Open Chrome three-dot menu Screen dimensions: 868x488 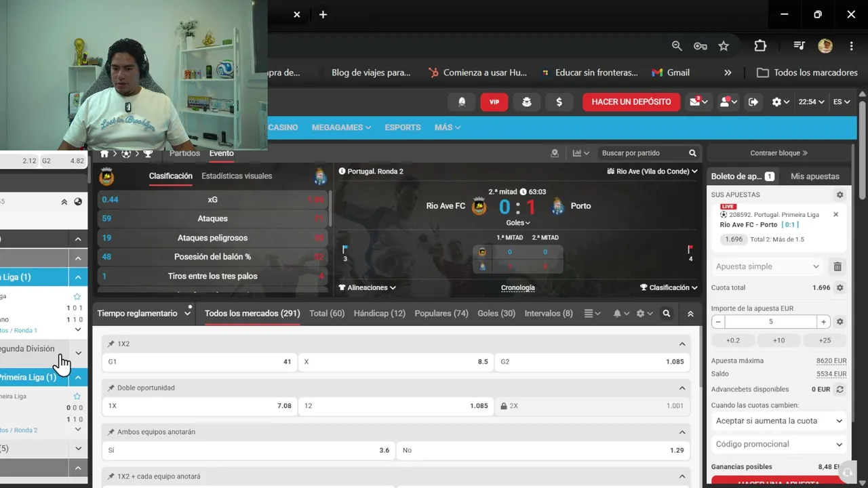click(851, 46)
